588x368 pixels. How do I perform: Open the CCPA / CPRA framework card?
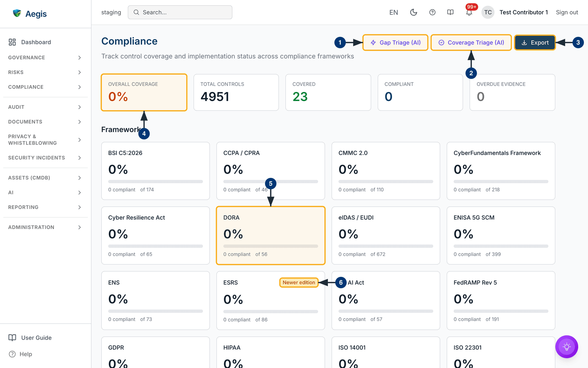271,171
